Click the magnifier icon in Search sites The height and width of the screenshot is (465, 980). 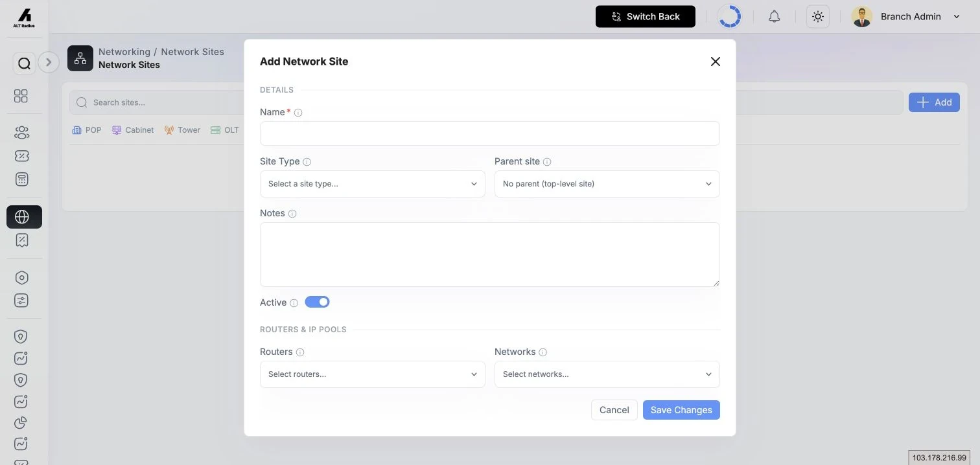click(x=82, y=102)
